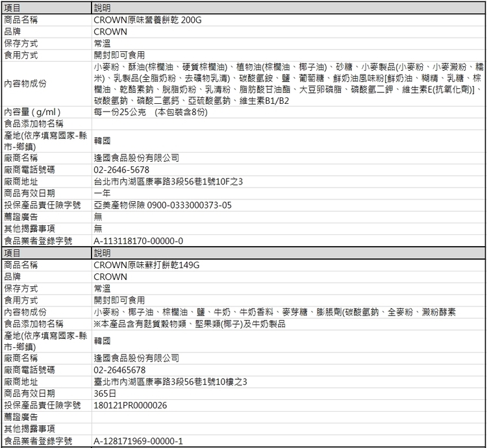The image size is (487, 448).
Task: Click the 說明 header above the 蘇打餅乾 product
Action: tap(103, 253)
